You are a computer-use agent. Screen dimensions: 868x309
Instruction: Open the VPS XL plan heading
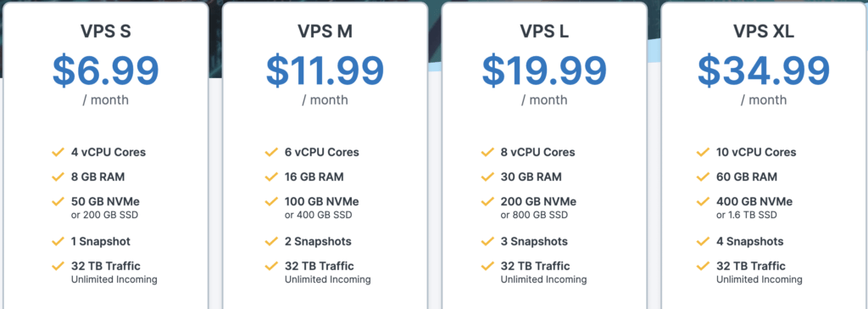point(764,31)
